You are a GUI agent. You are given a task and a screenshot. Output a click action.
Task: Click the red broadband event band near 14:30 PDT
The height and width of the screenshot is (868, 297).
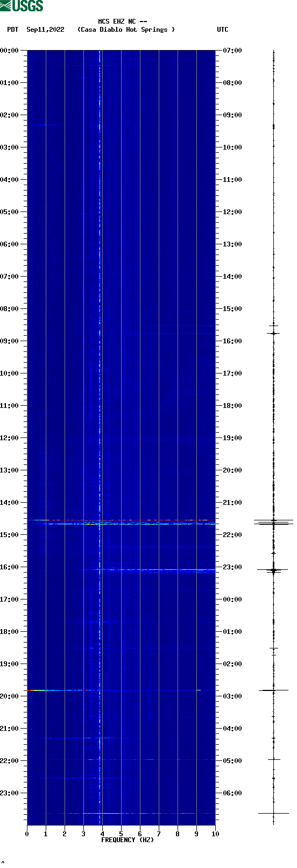121,520
